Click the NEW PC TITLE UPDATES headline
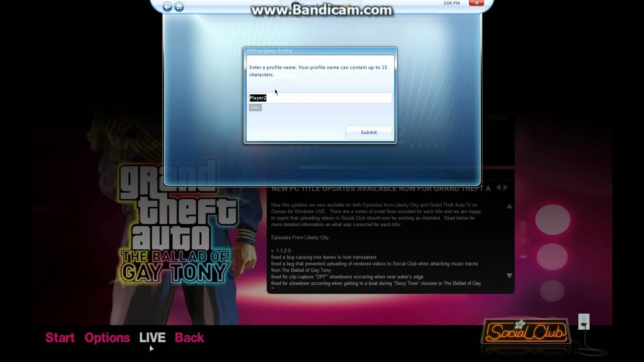644x362 pixels. coord(381,189)
